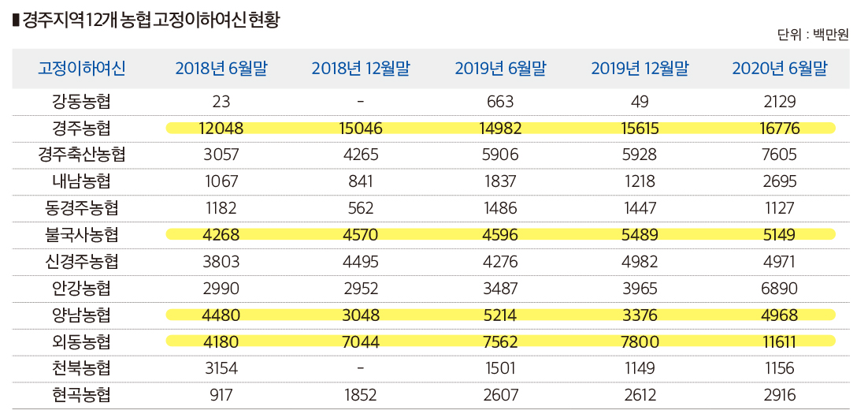Screen dimensions: 868x414
Task: Click the 경주축산농협 row label
Action: tap(82, 155)
